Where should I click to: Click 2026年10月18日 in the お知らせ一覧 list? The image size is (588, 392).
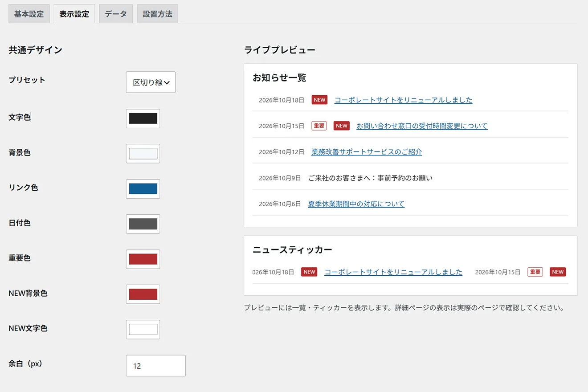pos(282,100)
